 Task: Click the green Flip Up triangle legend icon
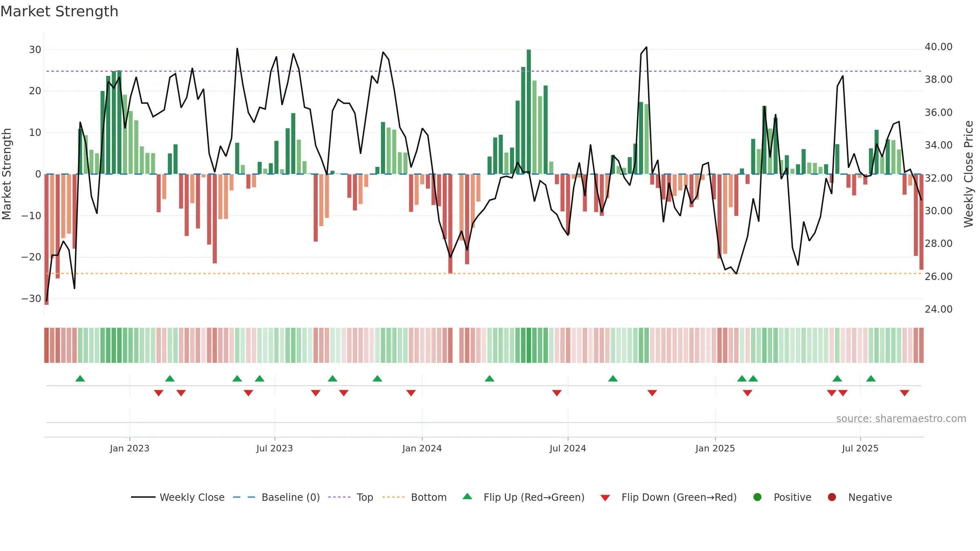pyautogui.click(x=468, y=496)
